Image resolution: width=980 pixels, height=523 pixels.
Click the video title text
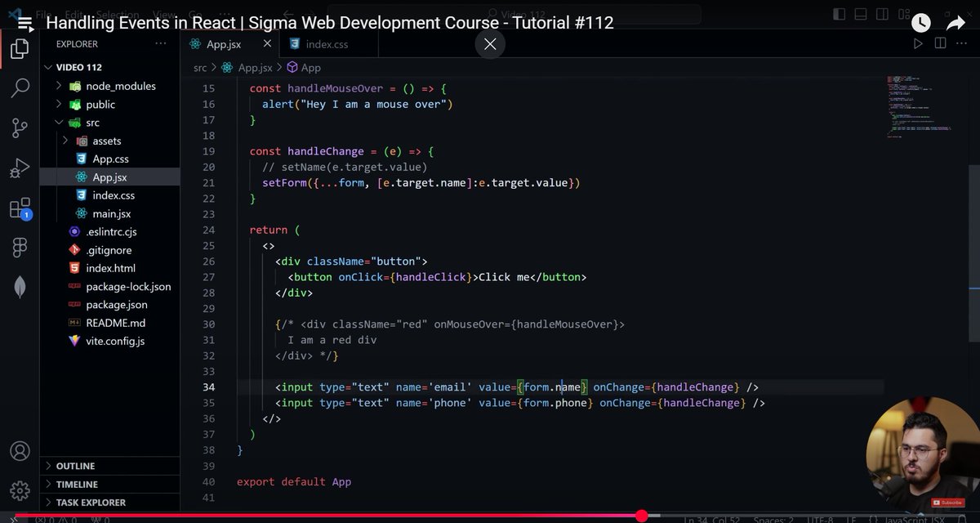[330, 23]
